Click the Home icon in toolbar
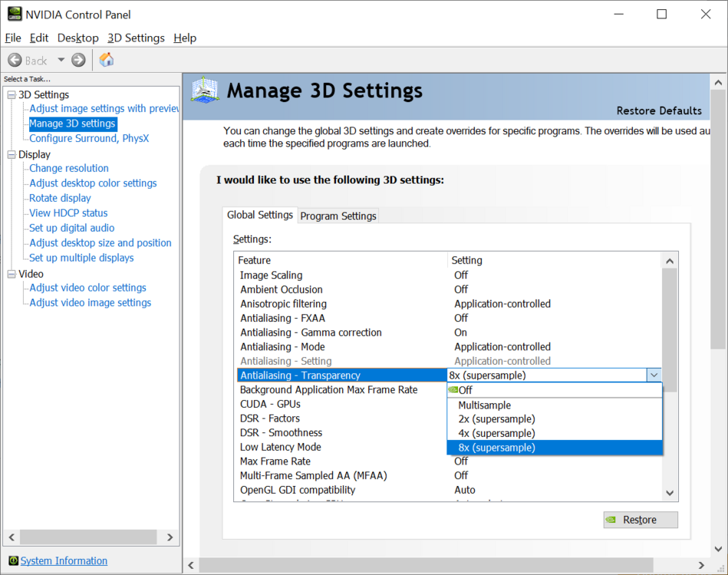The image size is (728, 575). (107, 60)
